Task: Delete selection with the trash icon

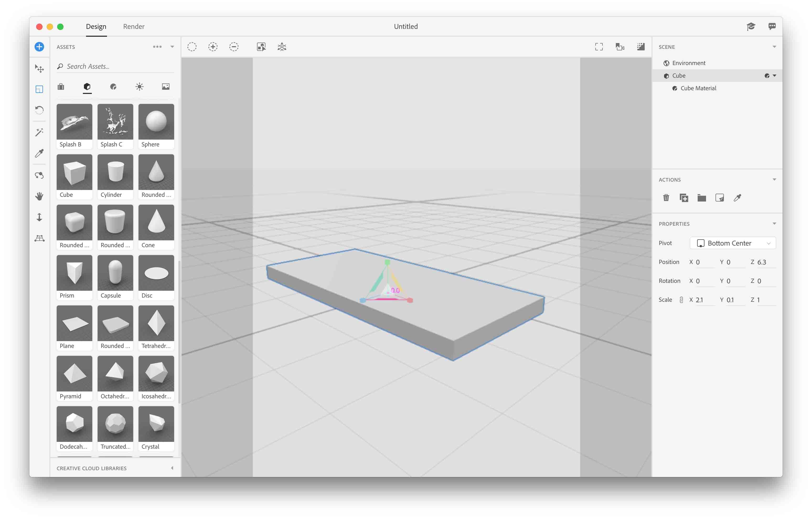Action: pos(666,198)
